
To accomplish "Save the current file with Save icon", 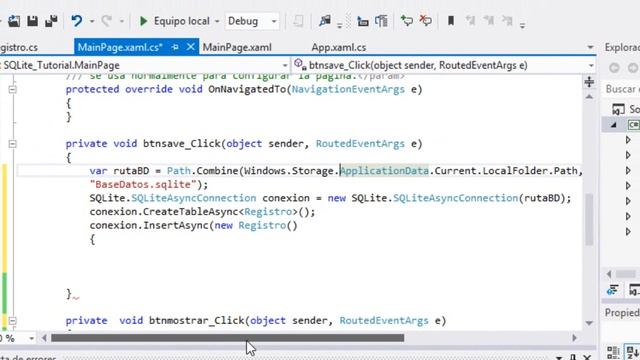I will (x=32, y=21).
